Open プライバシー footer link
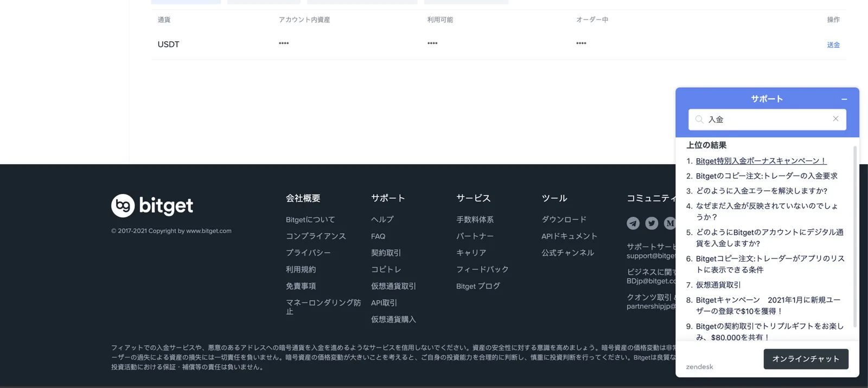 (308, 253)
